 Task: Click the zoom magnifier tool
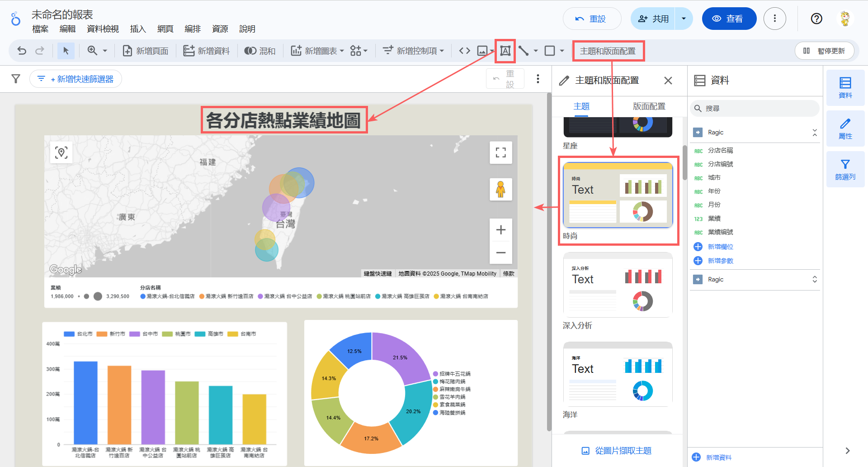click(92, 51)
